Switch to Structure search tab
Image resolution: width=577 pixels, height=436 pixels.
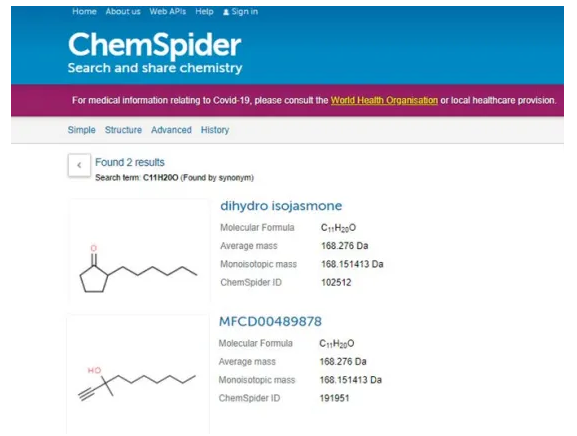tap(123, 130)
